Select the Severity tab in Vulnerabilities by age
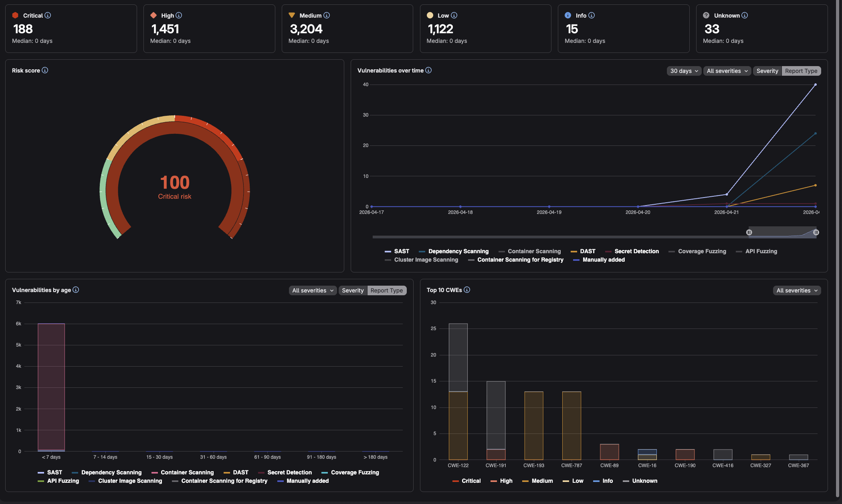842x504 pixels. point(353,290)
